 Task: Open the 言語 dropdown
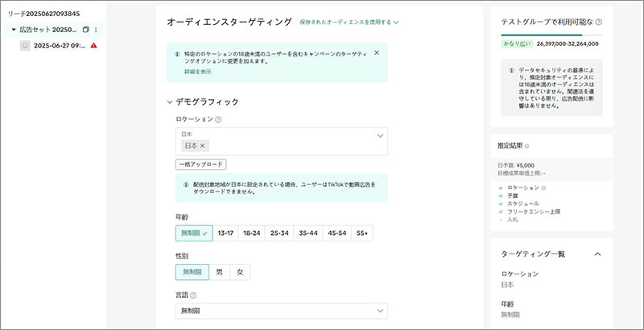click(281, 311)
